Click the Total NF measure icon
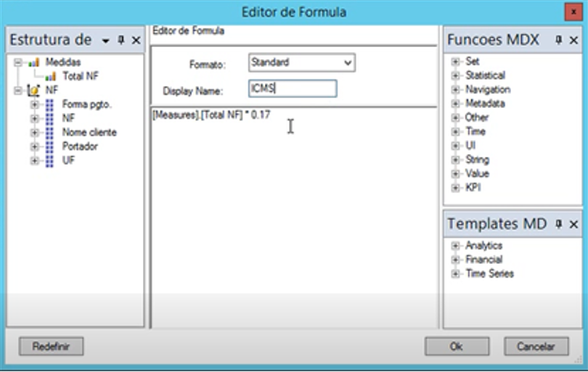 tap(50, 76)
